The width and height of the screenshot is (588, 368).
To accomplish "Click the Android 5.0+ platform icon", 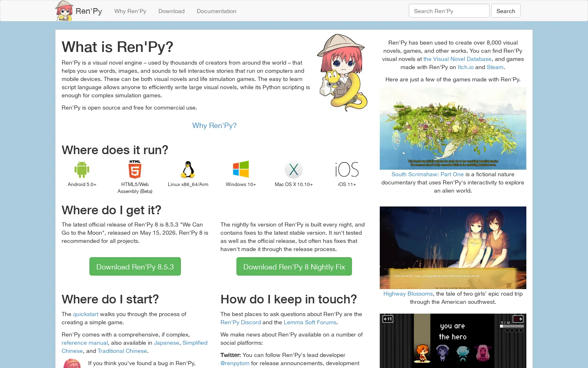I will [82, 169].
